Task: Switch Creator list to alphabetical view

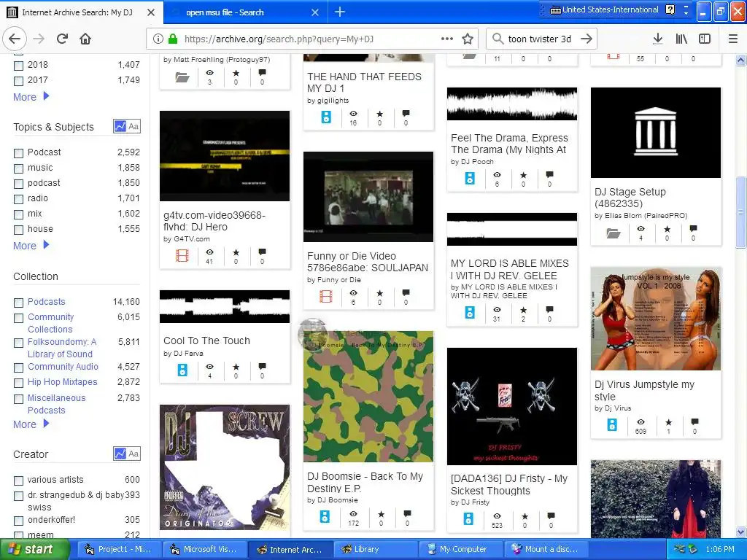Action: (134, 454)
